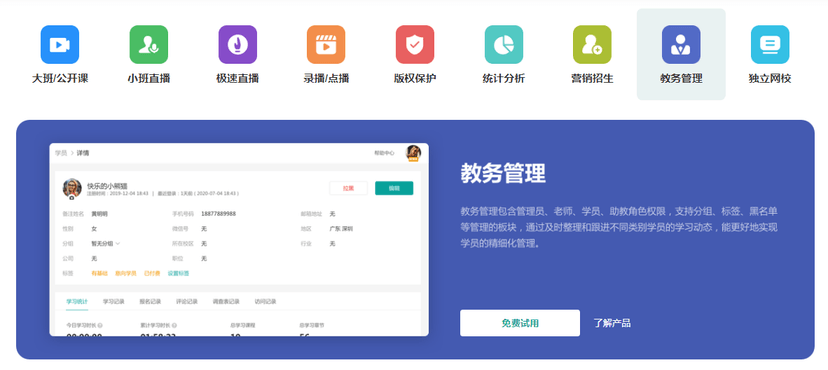Click the 学员 breadcrumb in the preview
The image size is (828, 370).
pos(61,153)
